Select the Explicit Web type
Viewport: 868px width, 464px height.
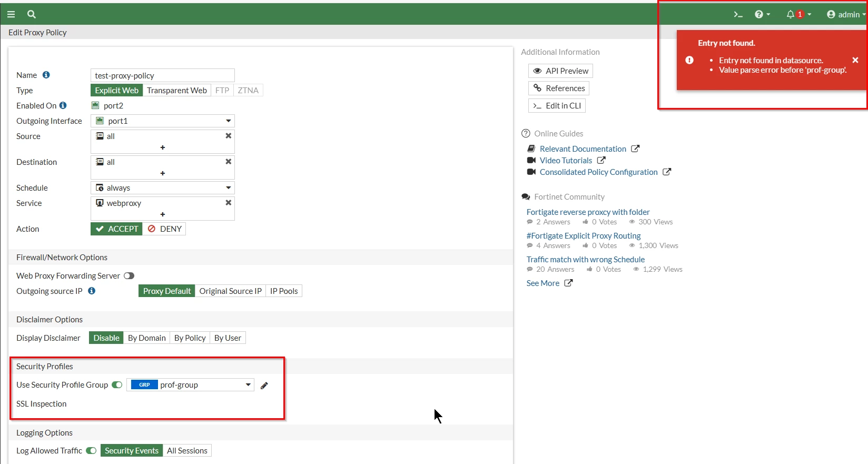coord(117,90)
